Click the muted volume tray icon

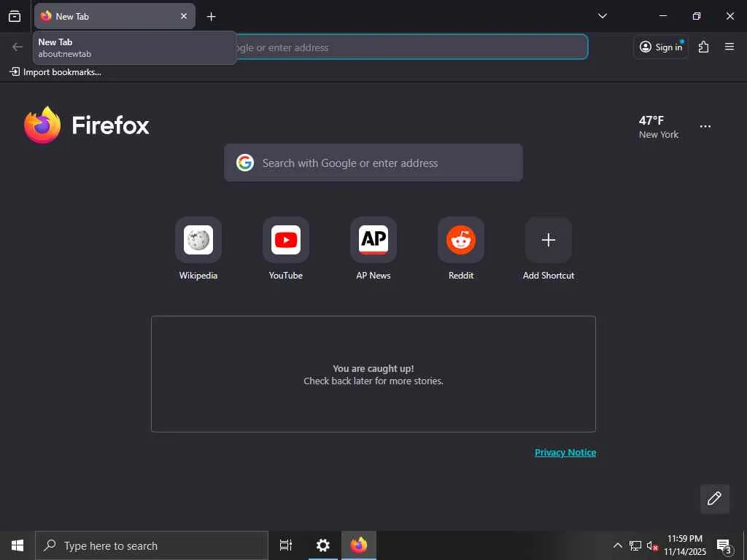tap(652, 546)
